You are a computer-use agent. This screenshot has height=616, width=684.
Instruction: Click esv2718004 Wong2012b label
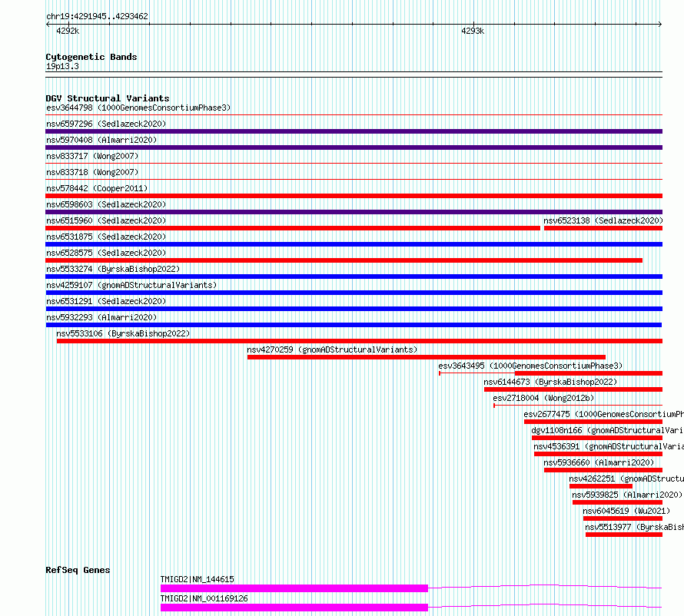(x=543, y=398)
